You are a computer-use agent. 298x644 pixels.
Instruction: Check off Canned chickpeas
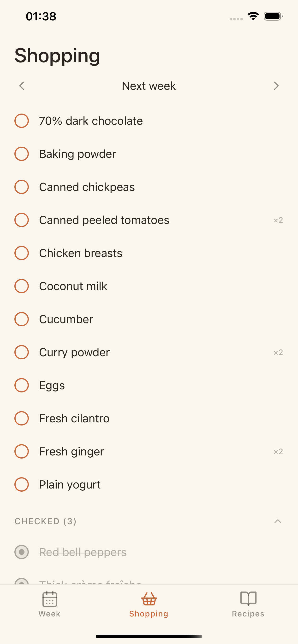tap(22, 187)
